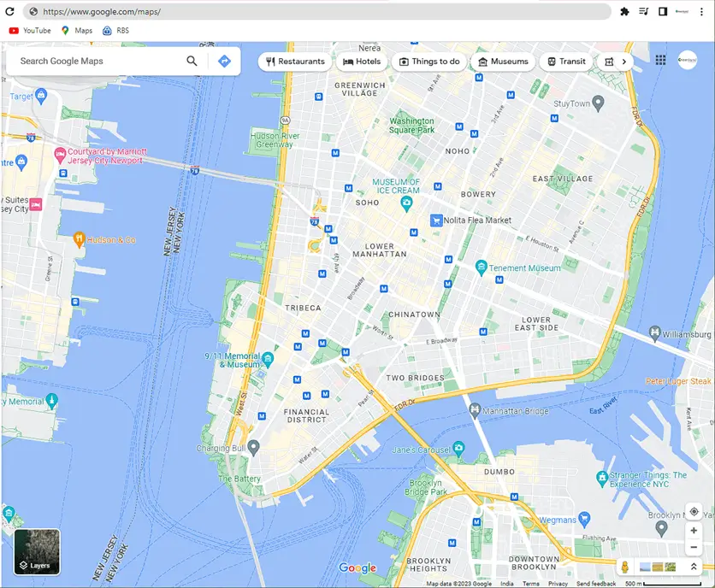The image size is (715, 588).
Task: Click the 500 m map scale
Action: coord(663,584)
